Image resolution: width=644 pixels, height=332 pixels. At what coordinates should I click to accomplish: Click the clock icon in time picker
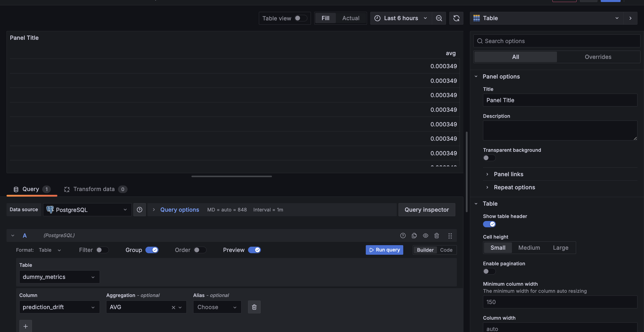point(377,18)
